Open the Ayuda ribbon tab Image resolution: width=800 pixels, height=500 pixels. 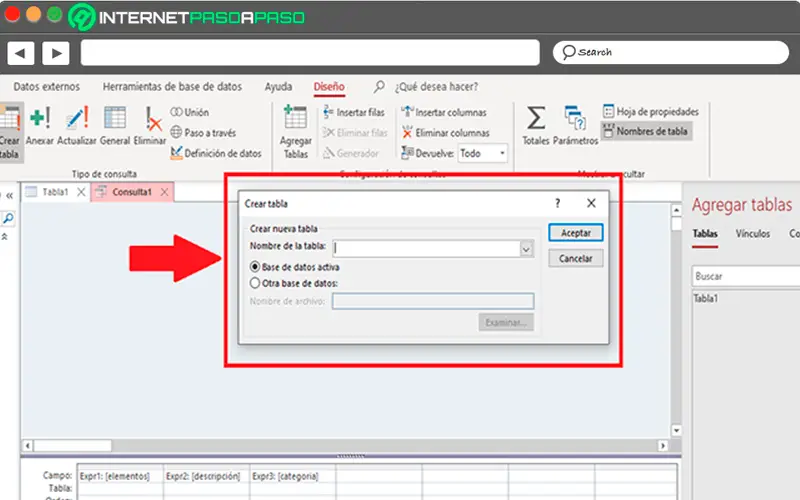pos(278,87)
